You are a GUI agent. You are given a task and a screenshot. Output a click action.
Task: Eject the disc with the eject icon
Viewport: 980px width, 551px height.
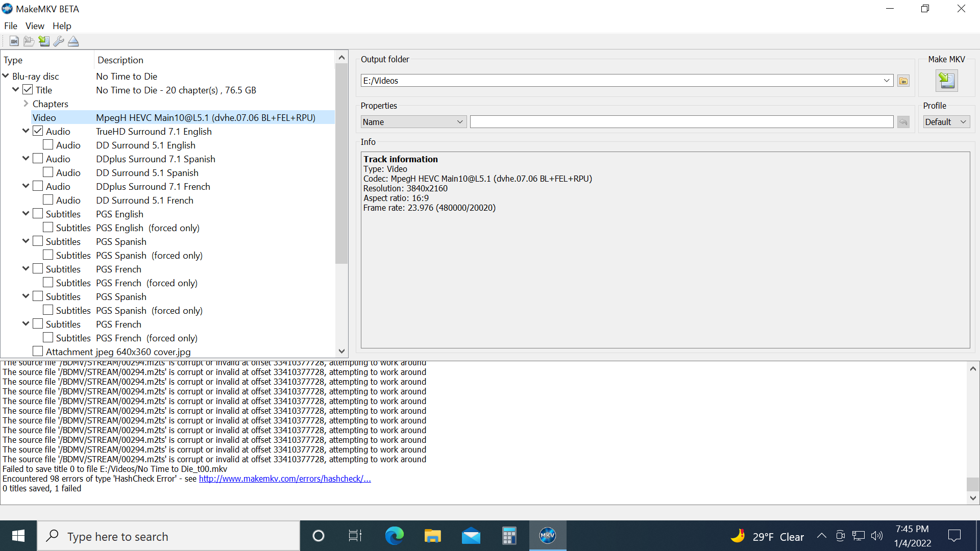pos(73,41)
